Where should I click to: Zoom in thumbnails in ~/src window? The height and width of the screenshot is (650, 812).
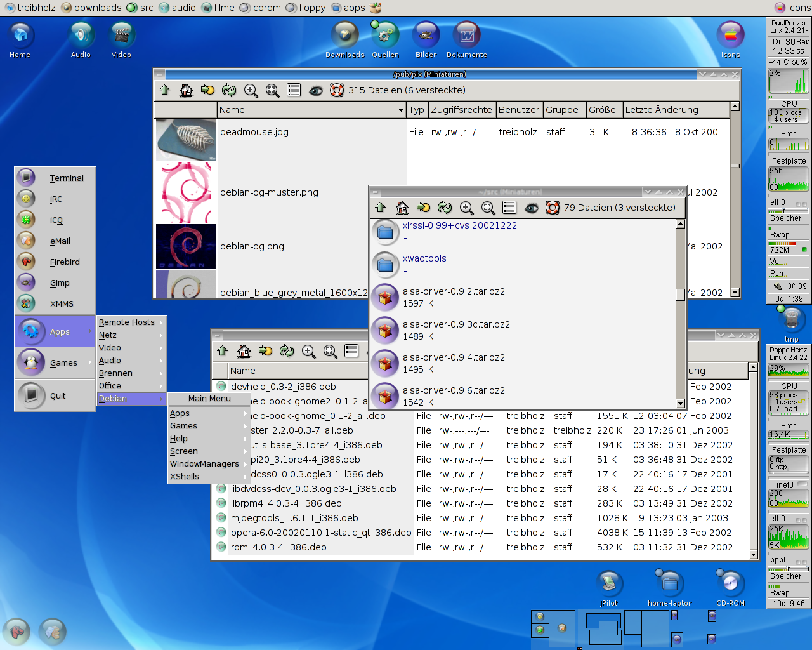466,208
